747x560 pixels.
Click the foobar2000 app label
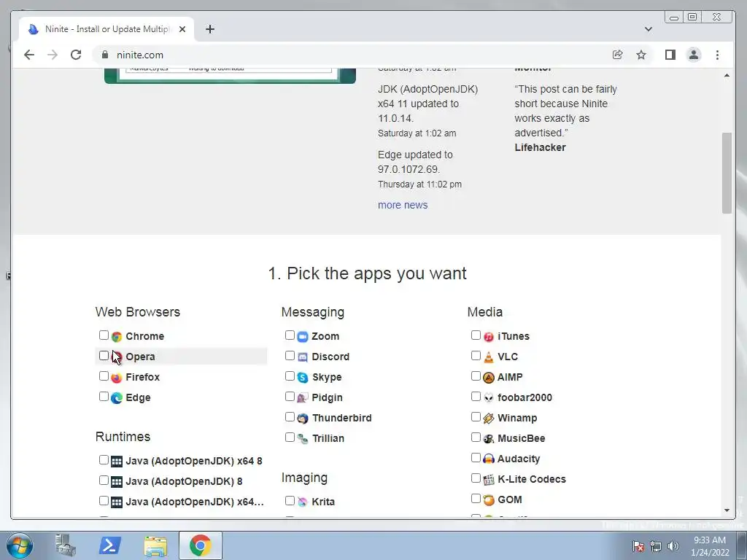coord(525,398)
